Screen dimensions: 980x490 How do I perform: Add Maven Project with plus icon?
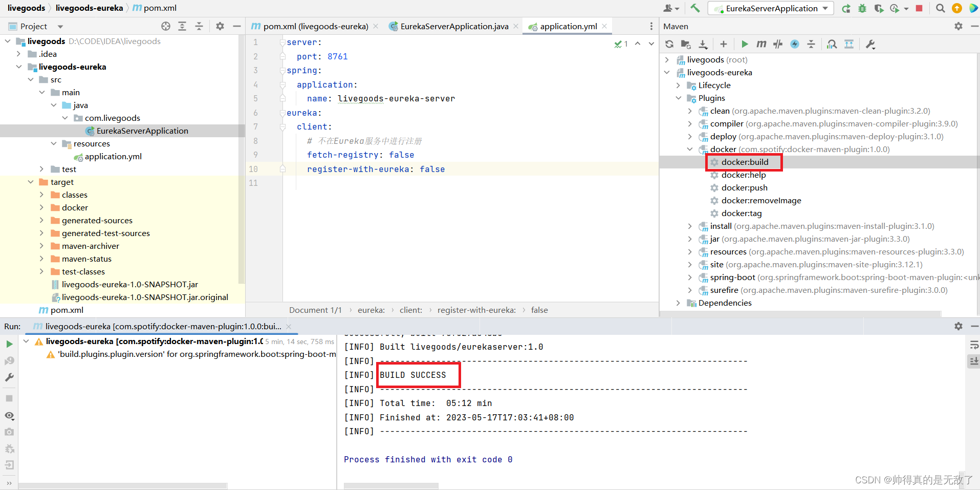click(723, 44)
